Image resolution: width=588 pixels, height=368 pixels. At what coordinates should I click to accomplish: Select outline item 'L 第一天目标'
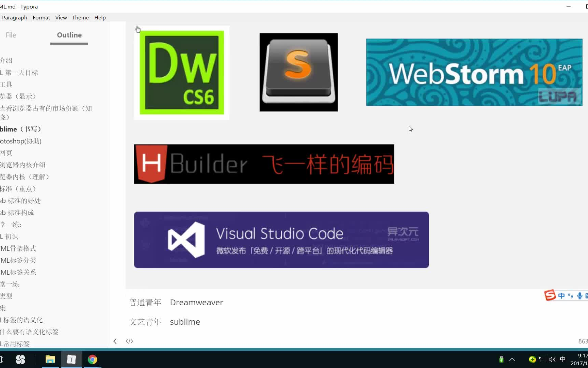click(x=19, y=73)
